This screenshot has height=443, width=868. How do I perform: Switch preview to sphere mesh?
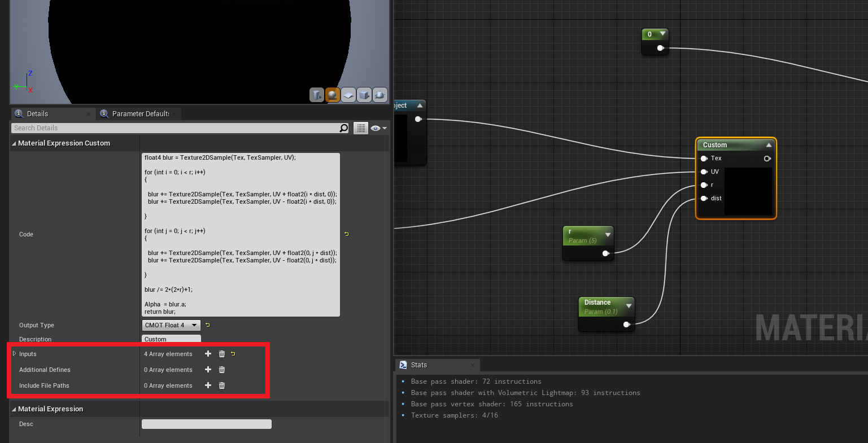[x=333, y=95]
